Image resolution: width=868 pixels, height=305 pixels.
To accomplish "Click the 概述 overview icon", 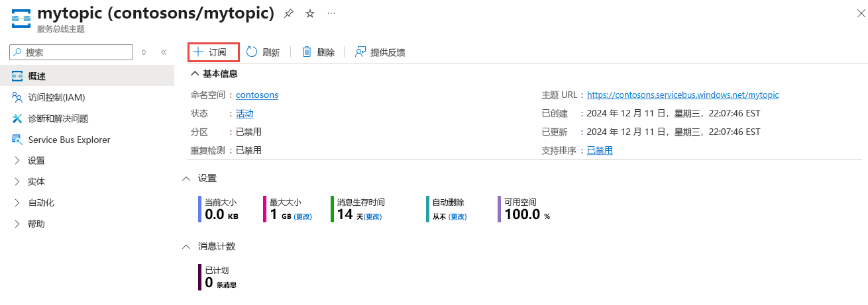I will click(x=17, y=76).
